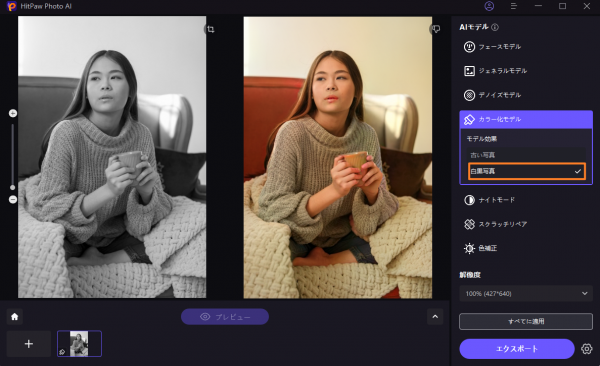This screenshot has width=600, height=366.
Task: Select the woman photo thumbnail
Action: point(79,344)
